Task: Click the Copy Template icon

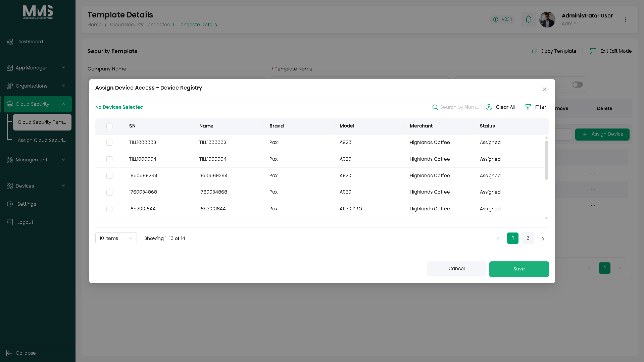Action: click(535, 51)
